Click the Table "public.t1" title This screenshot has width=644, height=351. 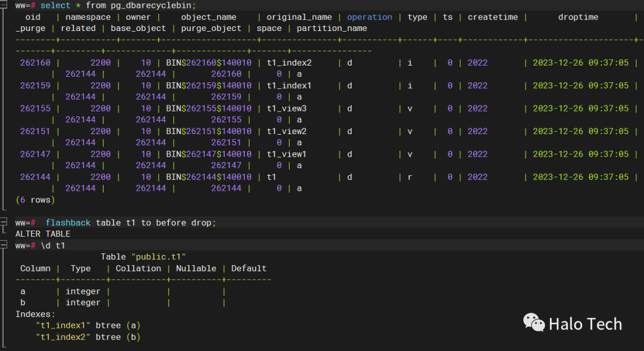pos(142,257)
